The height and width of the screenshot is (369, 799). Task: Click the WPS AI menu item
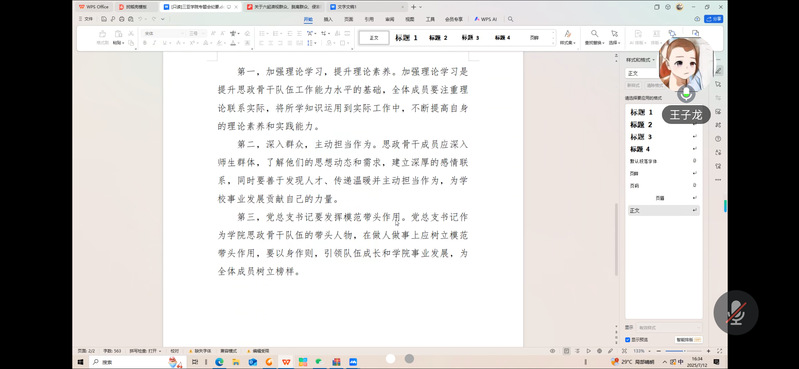(x=486, y=19)
